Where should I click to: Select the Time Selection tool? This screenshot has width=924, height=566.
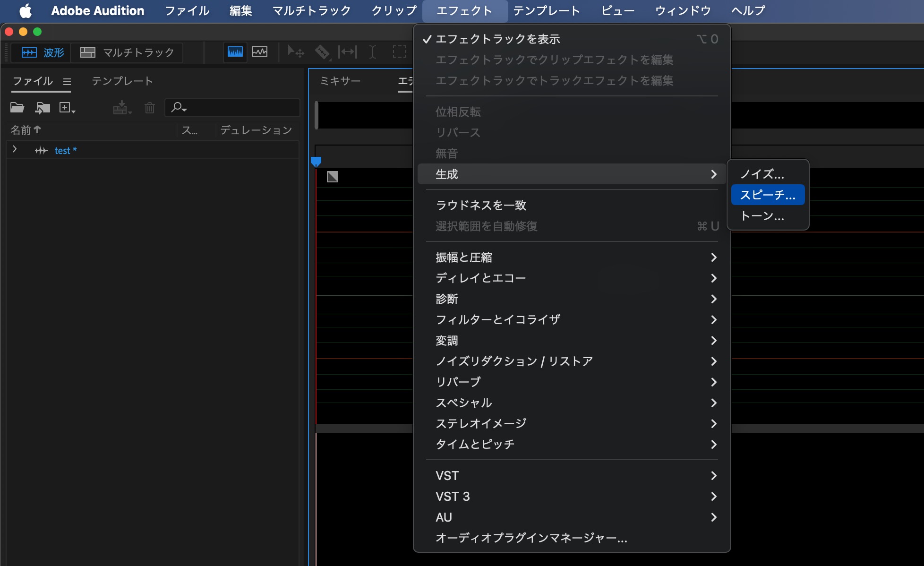(373, 52)
